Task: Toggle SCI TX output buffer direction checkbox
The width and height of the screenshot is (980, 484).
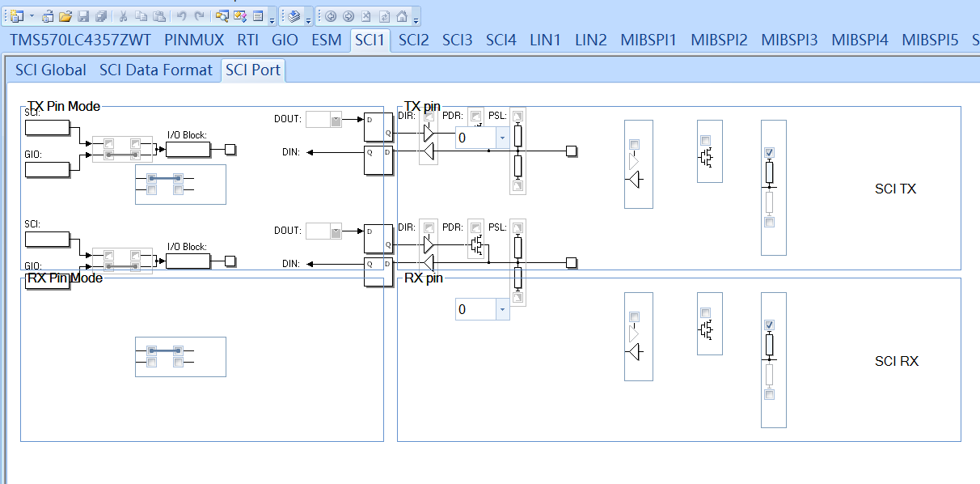Action: point(635,143)
